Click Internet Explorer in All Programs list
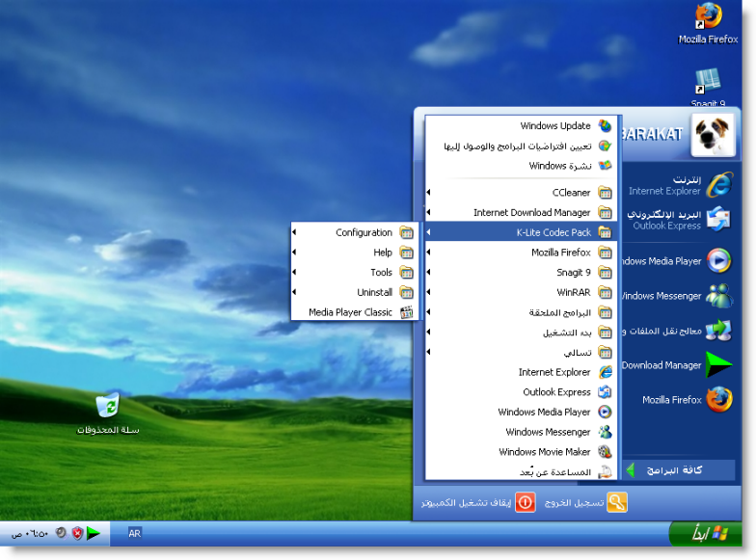Screen dimensions: 756x560 [x=521, y=372]
